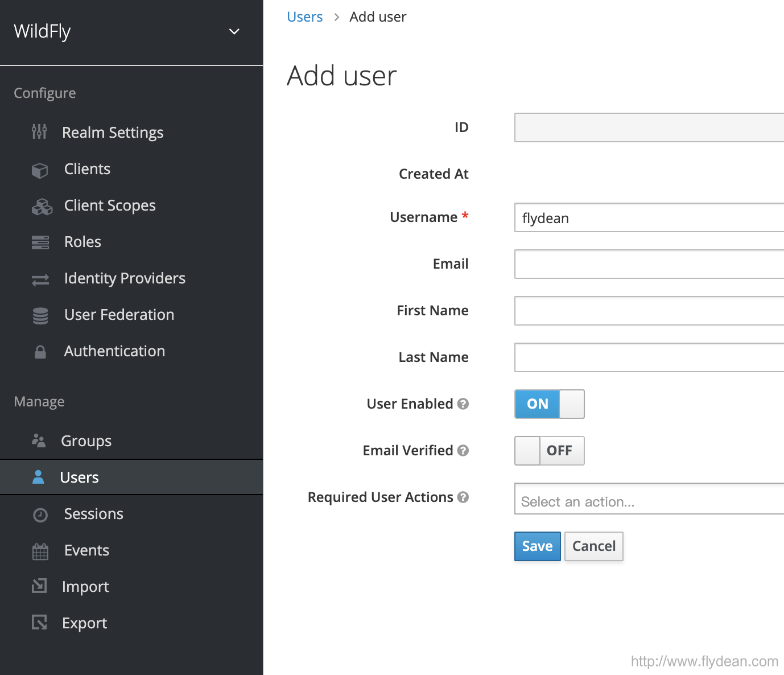Click help icon next to User Enabled
This screenshot has width=784, height=675.
(x=463, y=404)
